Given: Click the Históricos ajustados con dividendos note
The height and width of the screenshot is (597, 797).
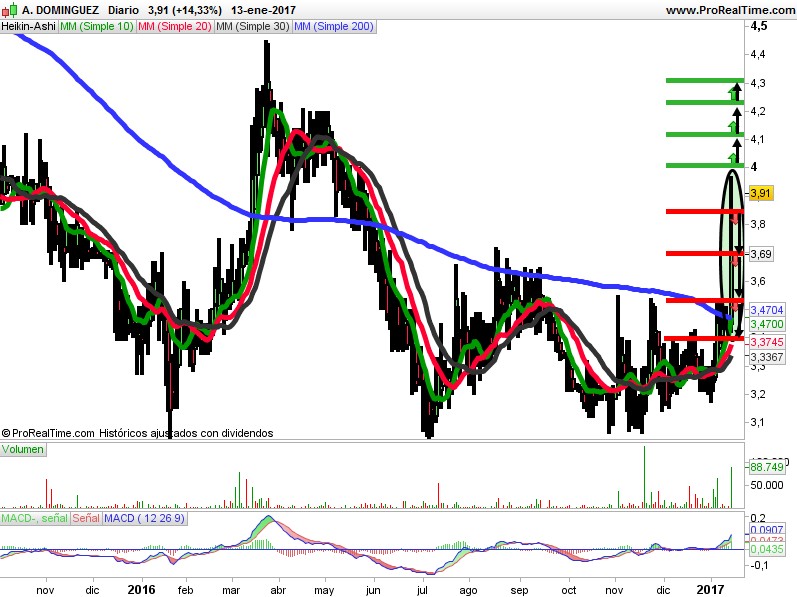Looking at the screenshot, I should (186, 433).
